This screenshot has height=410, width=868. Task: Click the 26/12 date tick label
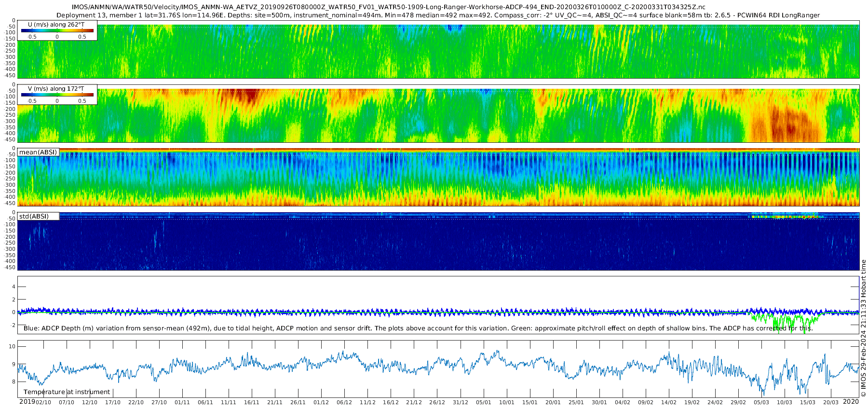(437, 402)
